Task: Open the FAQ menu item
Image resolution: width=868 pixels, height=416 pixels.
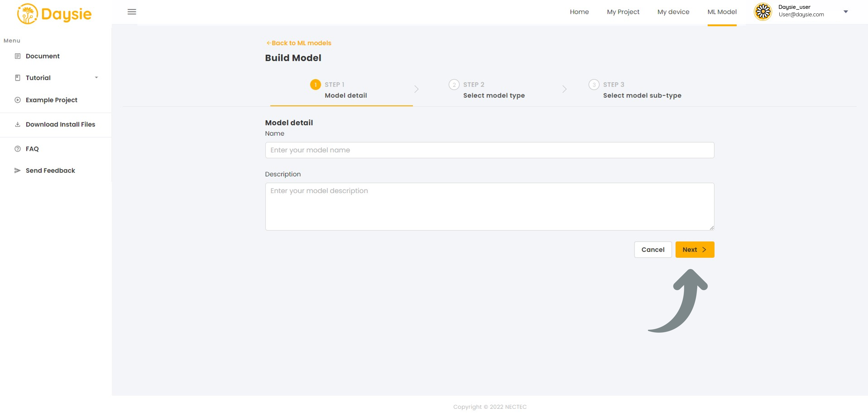Action: 32,149
